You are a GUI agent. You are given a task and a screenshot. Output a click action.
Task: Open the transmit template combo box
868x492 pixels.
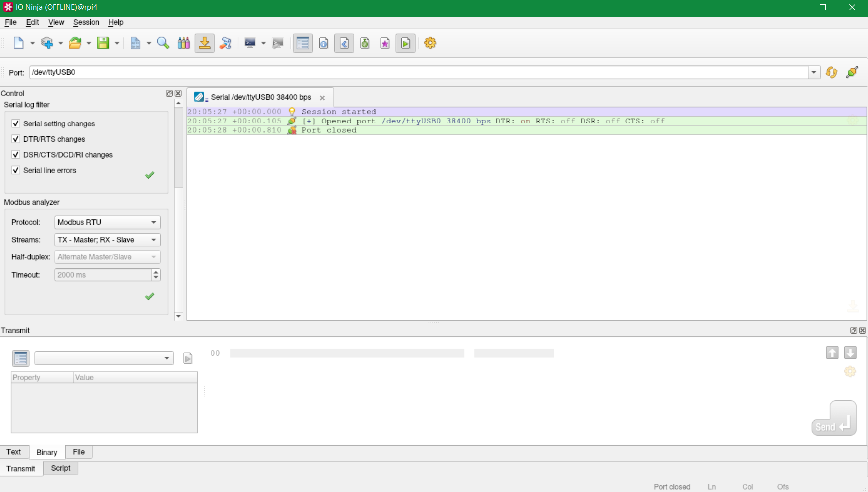(104, 358)
